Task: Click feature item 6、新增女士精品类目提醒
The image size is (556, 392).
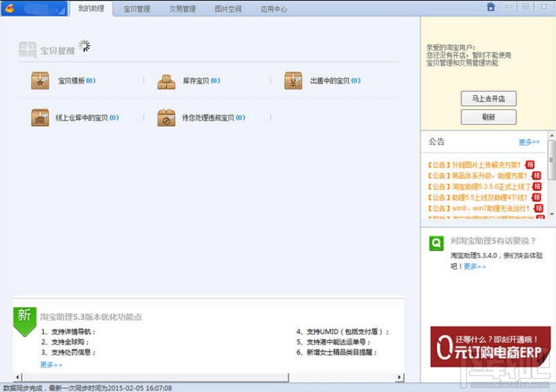Action: pyautogui.click(x=336, y=353)
